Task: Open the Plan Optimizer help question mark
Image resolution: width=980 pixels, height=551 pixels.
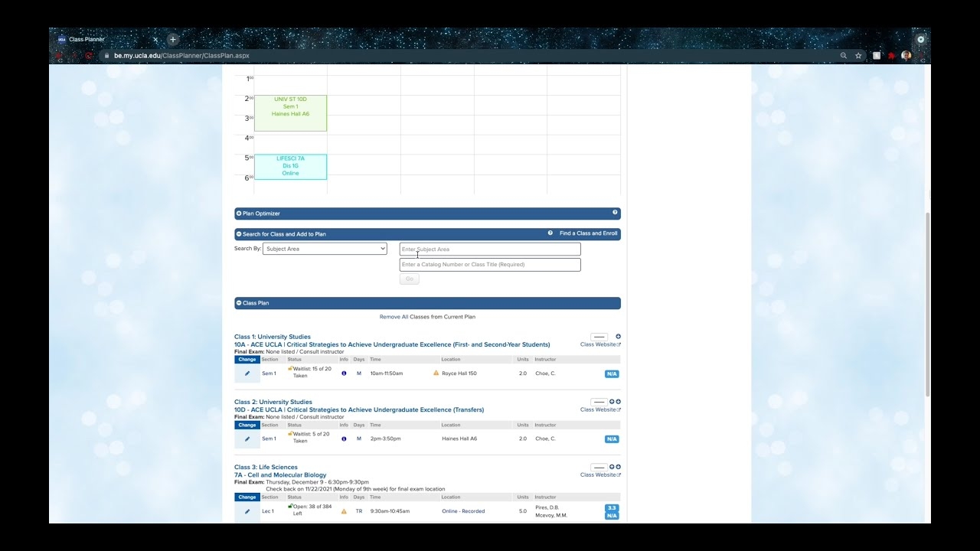Action: [x=615, y=213]
